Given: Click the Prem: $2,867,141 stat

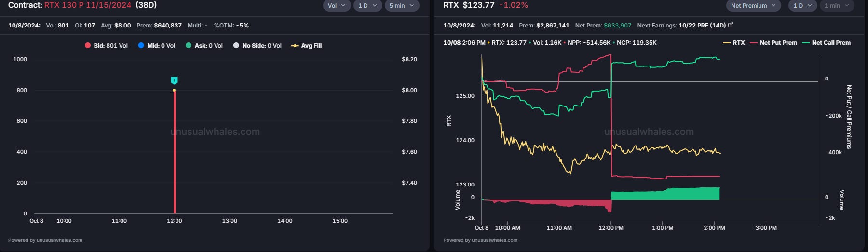Looking at the screenshot, I should coord(544,25).
